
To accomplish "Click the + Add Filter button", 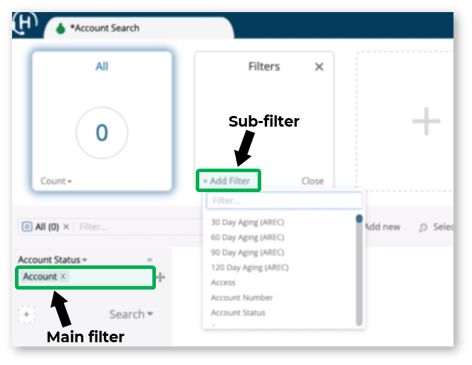I will point(228,181).
